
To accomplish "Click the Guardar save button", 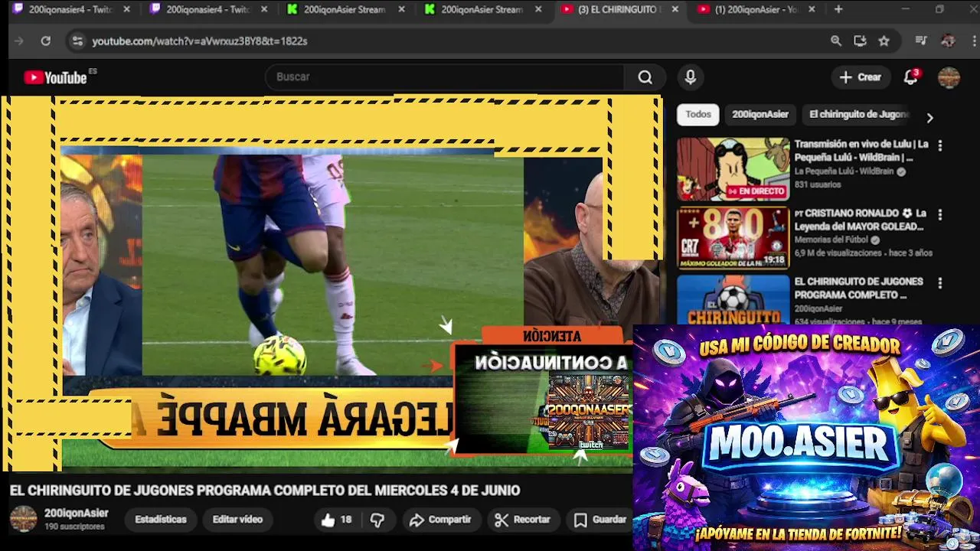I will 600,520.
